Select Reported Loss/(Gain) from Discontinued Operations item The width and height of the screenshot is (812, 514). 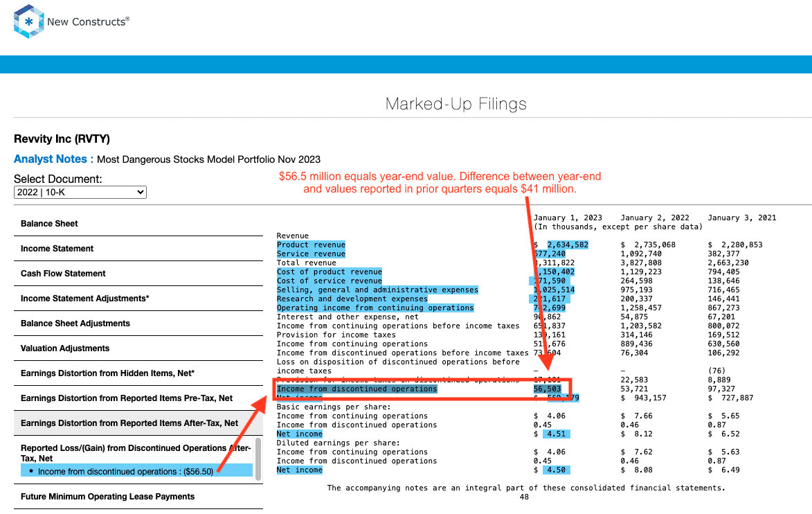click(x=136, y=453)
